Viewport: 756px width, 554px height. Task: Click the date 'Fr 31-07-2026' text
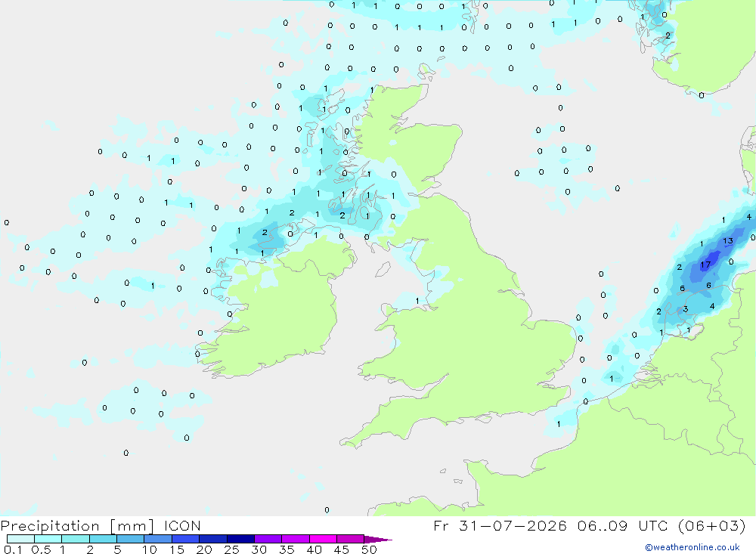point(500,525)
